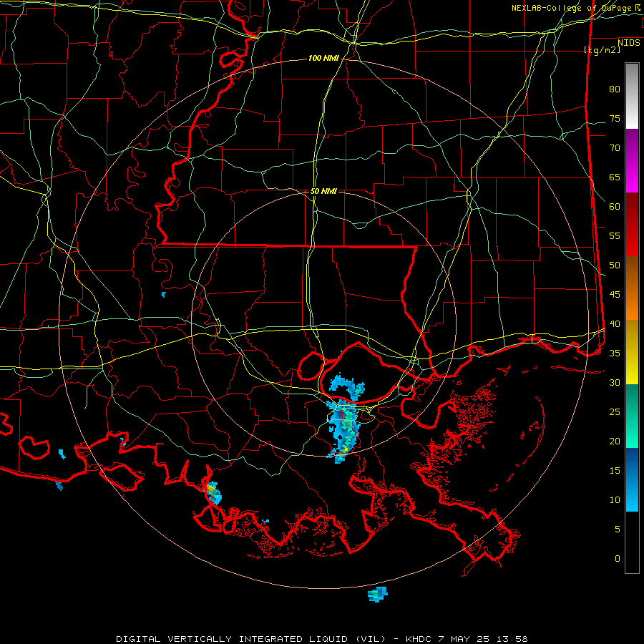Click the 50 NMI range ring label
This screenshot has height=644, width=644.
tap(323, 191)
